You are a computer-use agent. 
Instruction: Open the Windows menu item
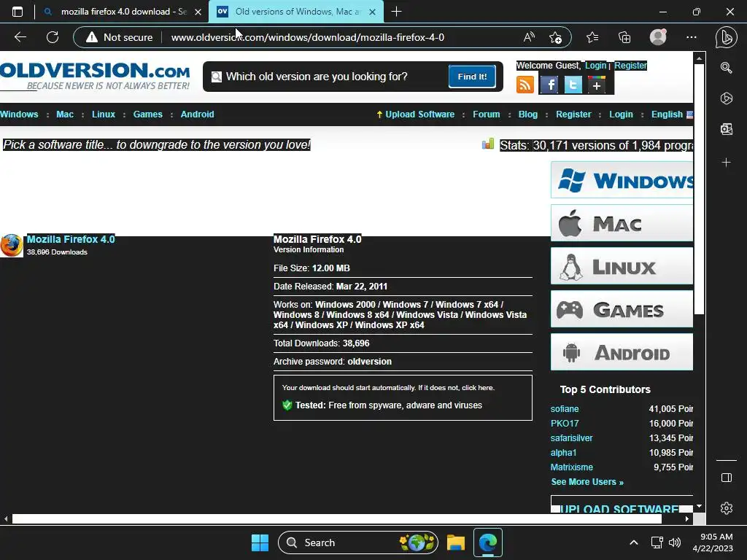coord(19,114)
